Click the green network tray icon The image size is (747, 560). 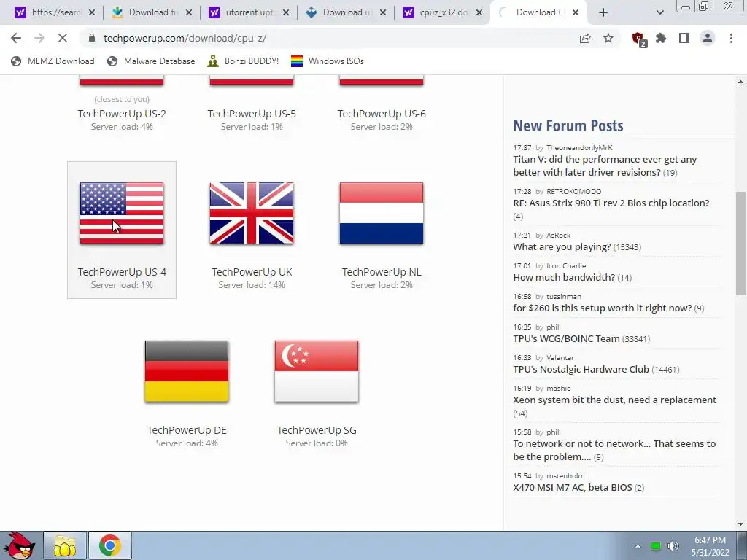[656, 546]
